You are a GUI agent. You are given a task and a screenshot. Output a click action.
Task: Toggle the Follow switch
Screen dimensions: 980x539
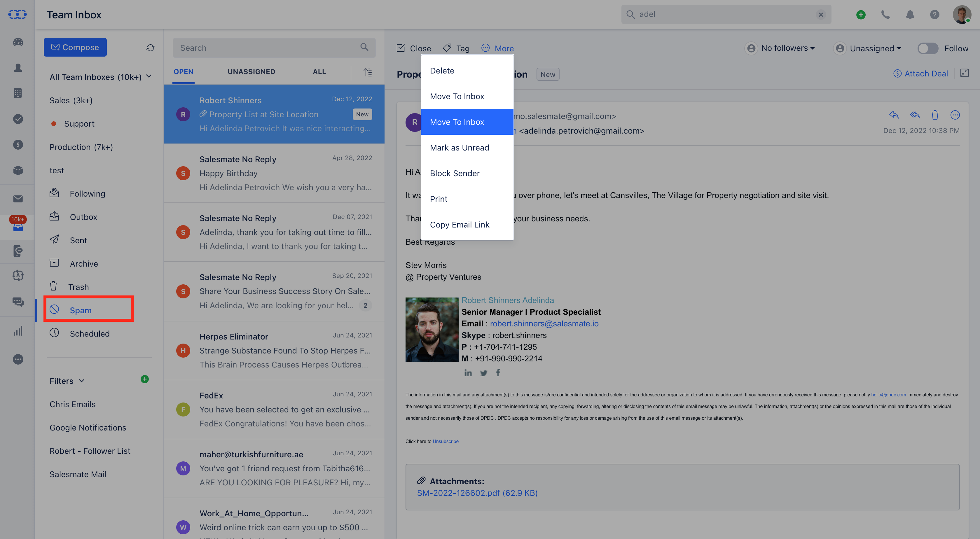927,48
